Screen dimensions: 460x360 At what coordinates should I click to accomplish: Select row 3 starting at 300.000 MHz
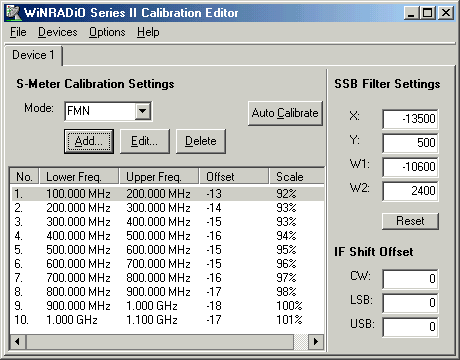[x=167, y=222]
